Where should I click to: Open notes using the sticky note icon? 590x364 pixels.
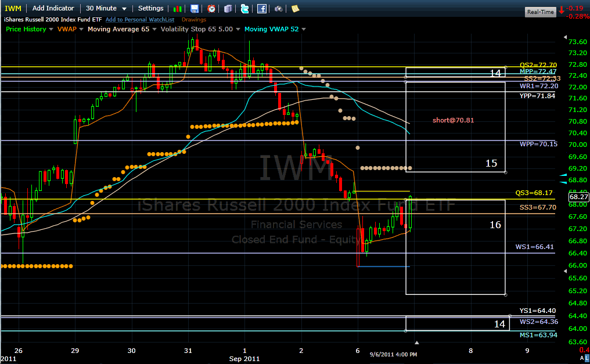tap(294, 9)
